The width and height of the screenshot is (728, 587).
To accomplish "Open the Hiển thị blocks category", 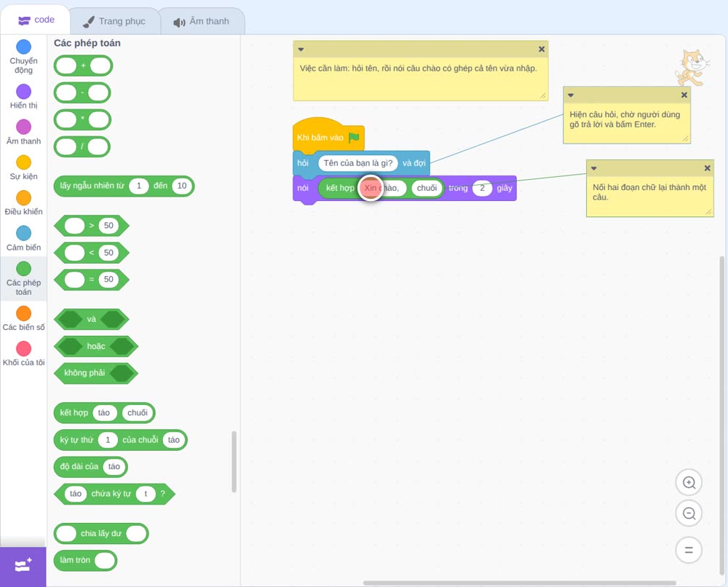I will coord(23,97).
